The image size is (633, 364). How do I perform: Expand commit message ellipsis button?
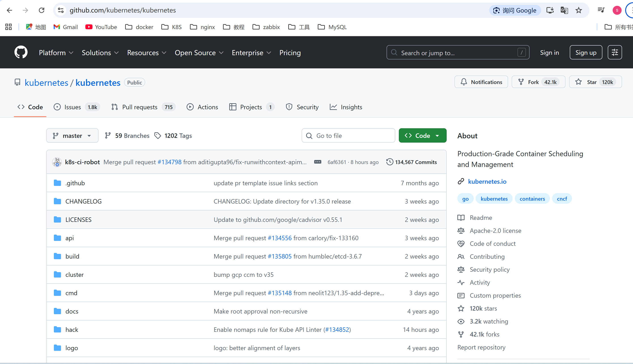(318, 162)
